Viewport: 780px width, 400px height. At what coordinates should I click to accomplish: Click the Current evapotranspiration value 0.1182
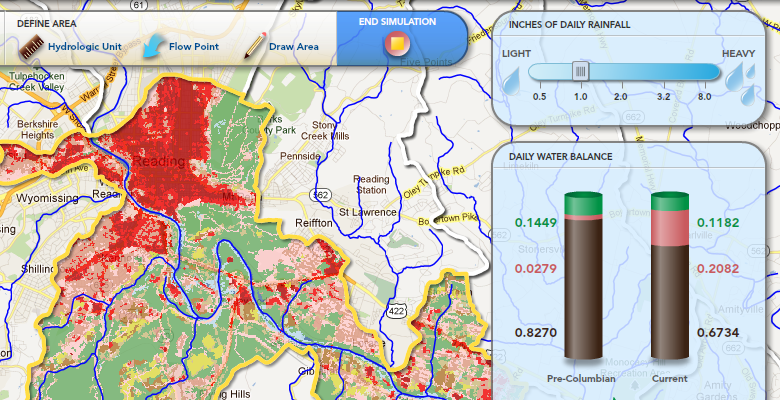pos(718,223)
